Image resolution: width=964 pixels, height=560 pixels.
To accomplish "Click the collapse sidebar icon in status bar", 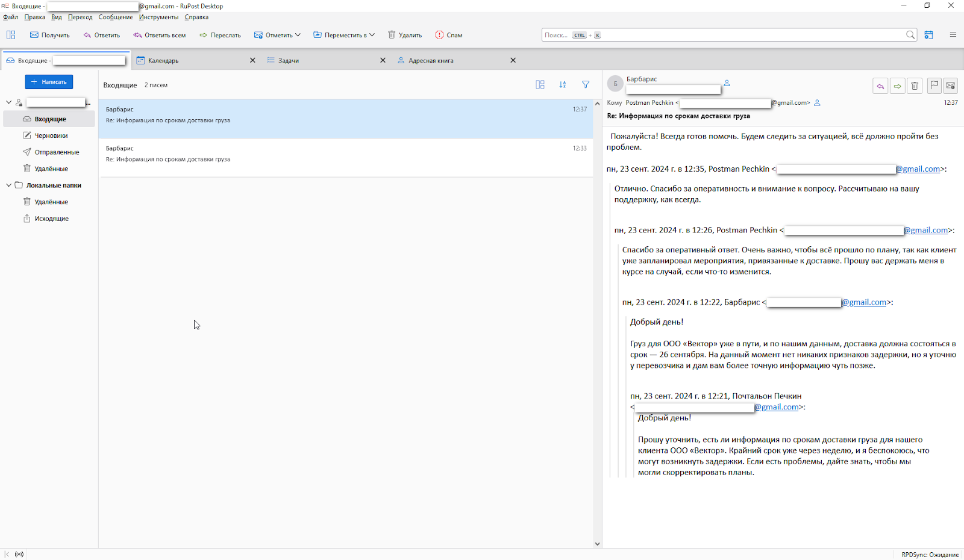I will (7, 555).
